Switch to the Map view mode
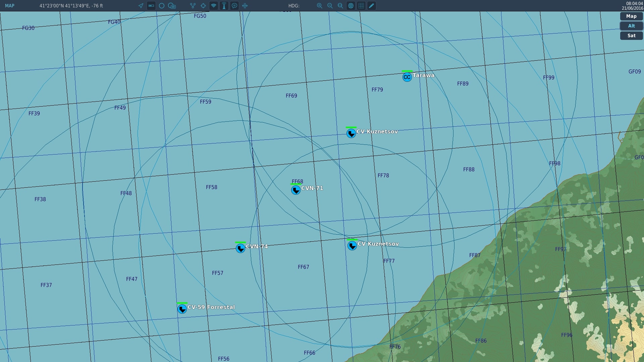 [x=631, y=16]
